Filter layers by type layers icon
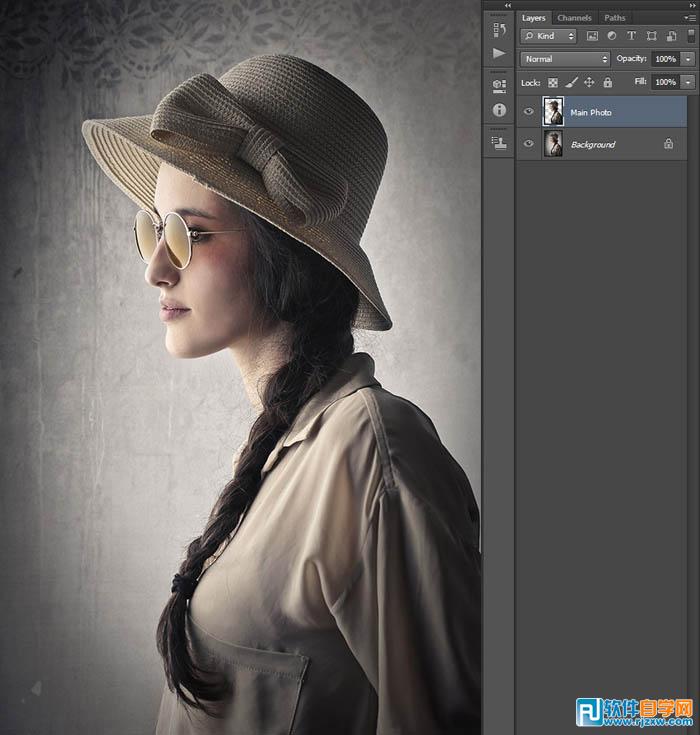 point(631,36)
